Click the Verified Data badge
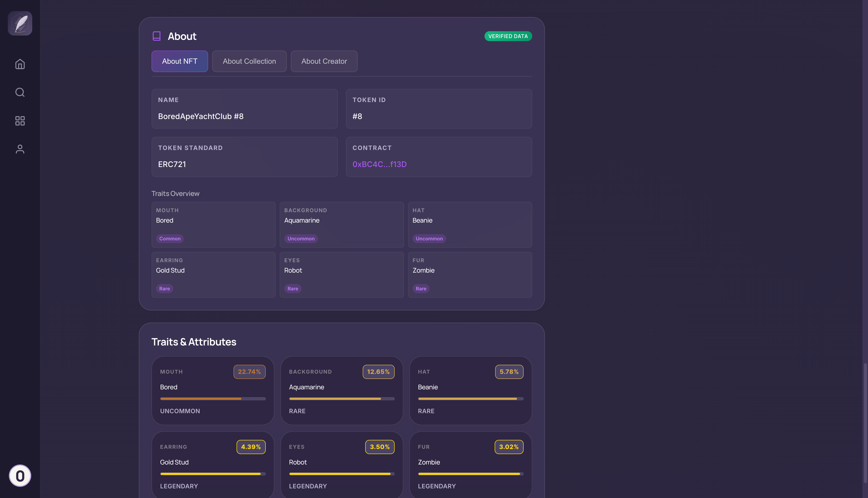This screenshot has height=498, width=868. coord(508,36)
